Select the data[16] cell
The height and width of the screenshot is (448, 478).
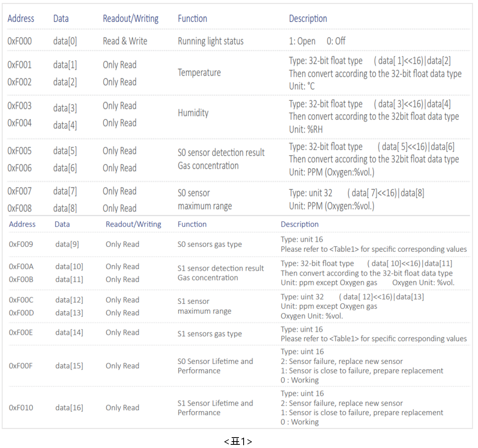[69, 407]
